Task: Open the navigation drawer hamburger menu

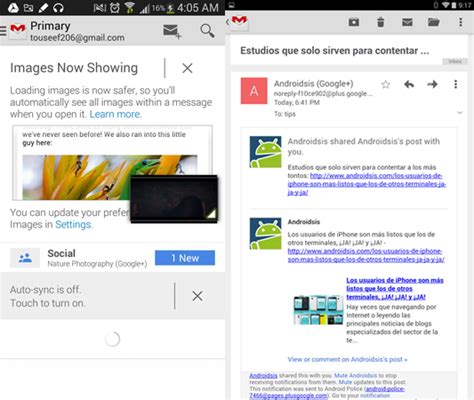Action: 3,31
